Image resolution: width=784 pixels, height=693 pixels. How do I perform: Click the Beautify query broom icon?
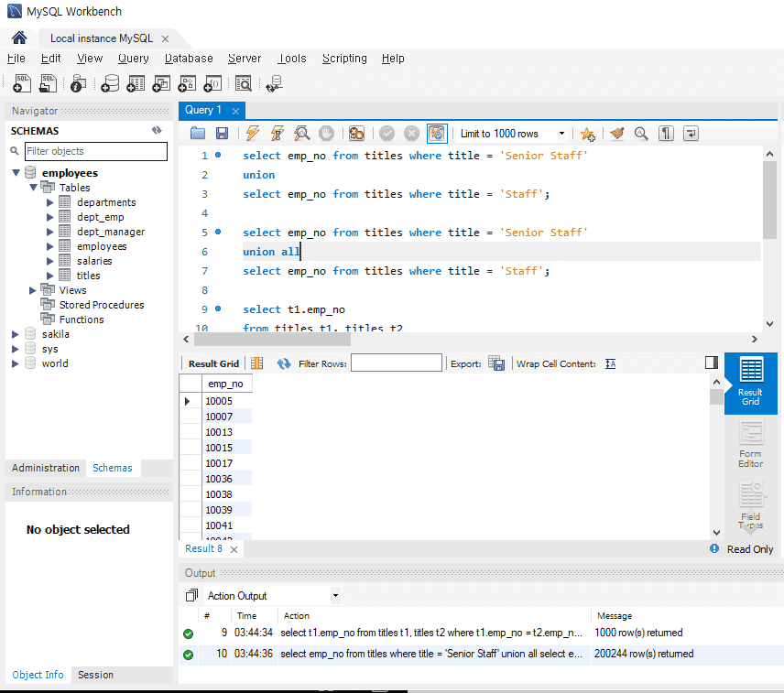tap(616, 134)
